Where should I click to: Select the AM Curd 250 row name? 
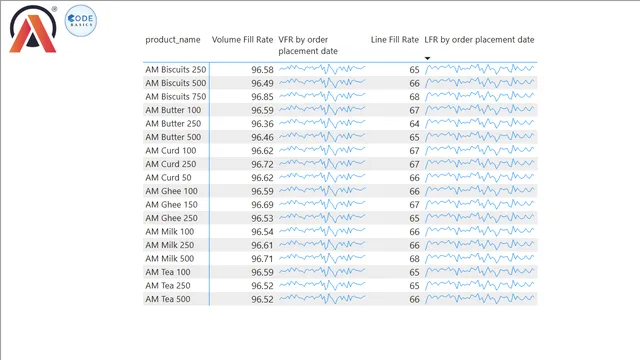click(171, 164)
